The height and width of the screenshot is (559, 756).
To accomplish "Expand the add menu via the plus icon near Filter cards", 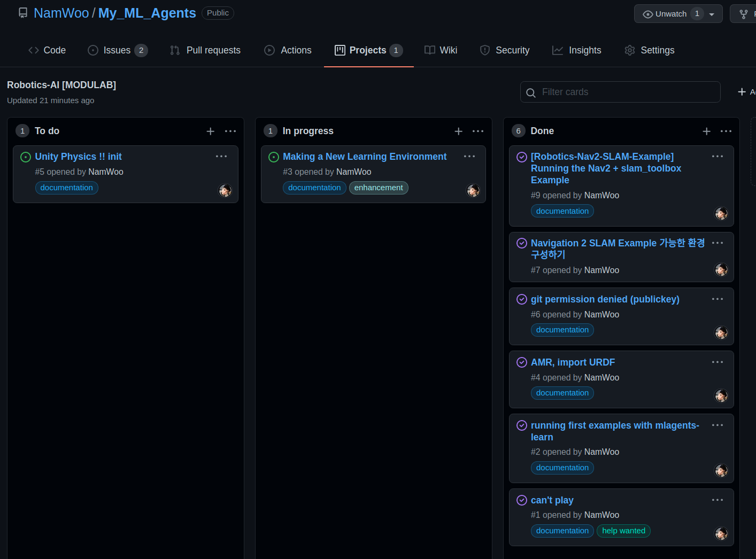I will [x=742, y=91].
